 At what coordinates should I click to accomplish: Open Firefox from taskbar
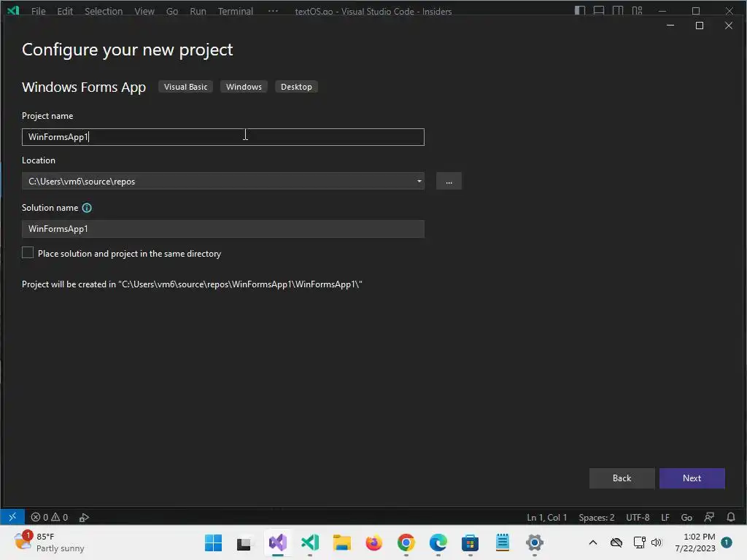pyautogui.click(x=374, y=542)
